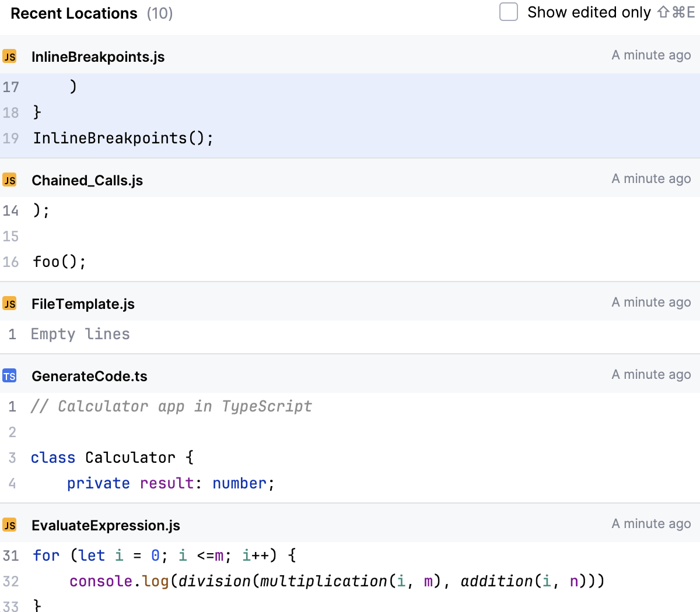Viewport: 700px width, 612px height.
Task: Go to the console.log division line
Action: pos(337,581)
